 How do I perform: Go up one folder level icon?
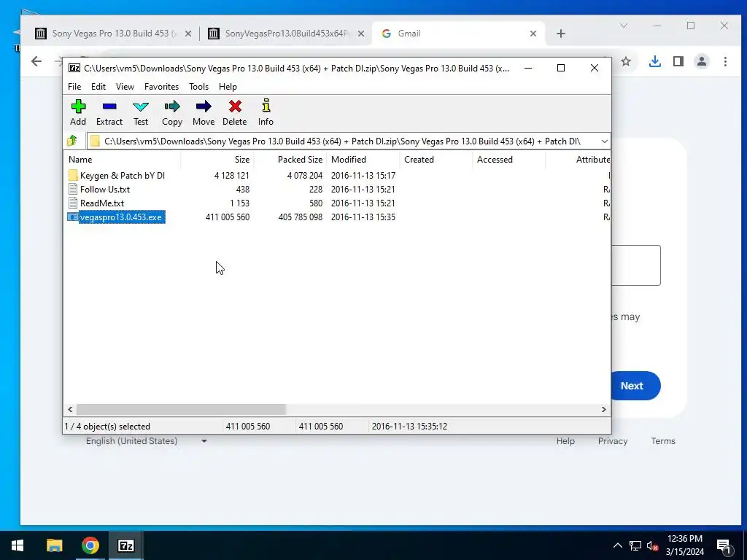point(72,141)
